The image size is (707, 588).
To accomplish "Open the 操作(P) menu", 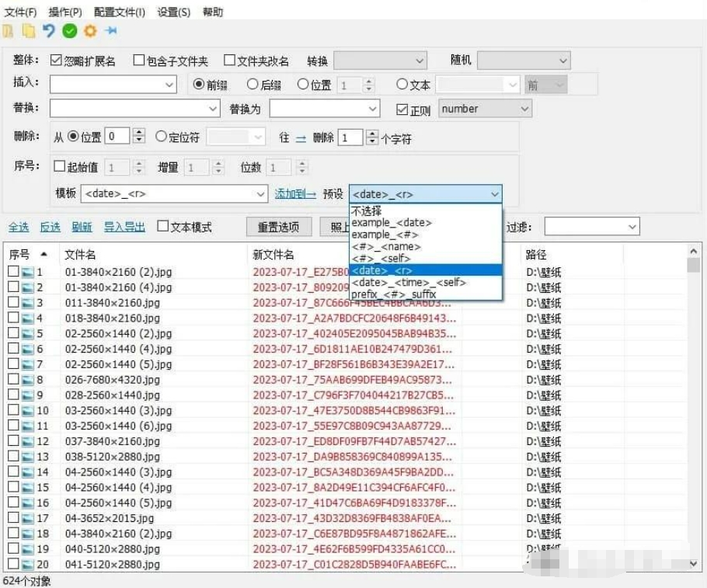I will [65, 12].
